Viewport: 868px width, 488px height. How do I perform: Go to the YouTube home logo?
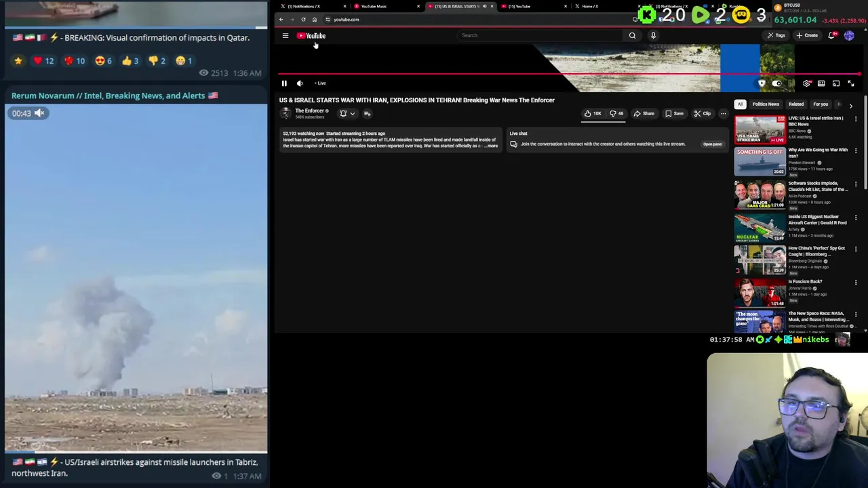(x=311, y=36)
